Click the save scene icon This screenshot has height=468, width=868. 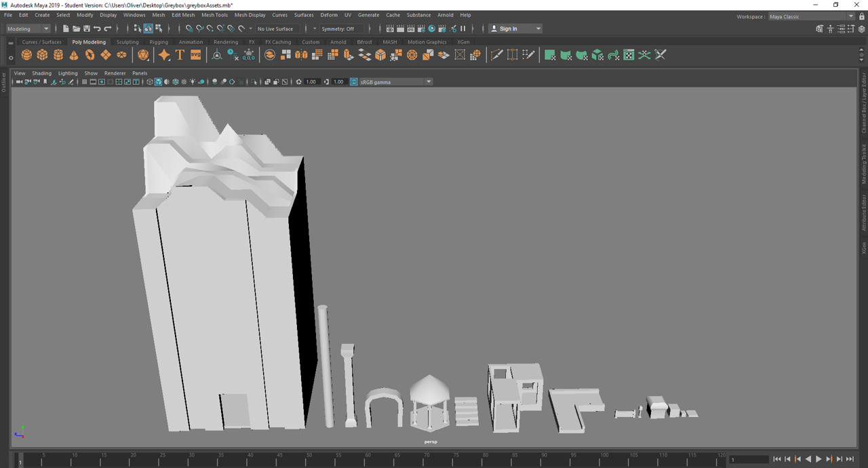(x=86, y=28)
